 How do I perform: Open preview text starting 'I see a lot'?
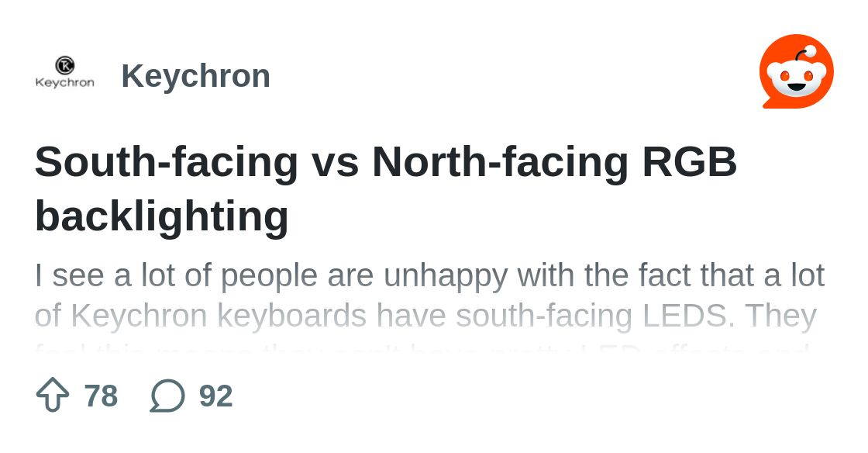(x=429, y=275)
